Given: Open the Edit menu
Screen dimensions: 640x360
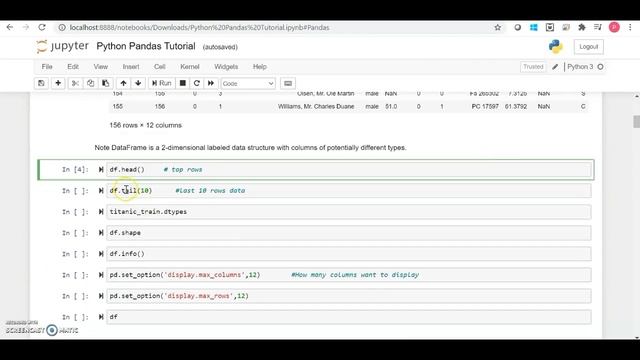Looking at the screenshot, I should (73, 67).
